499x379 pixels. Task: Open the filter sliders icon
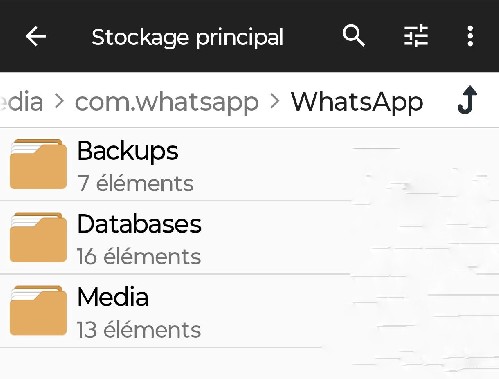(x=416, y=35)
